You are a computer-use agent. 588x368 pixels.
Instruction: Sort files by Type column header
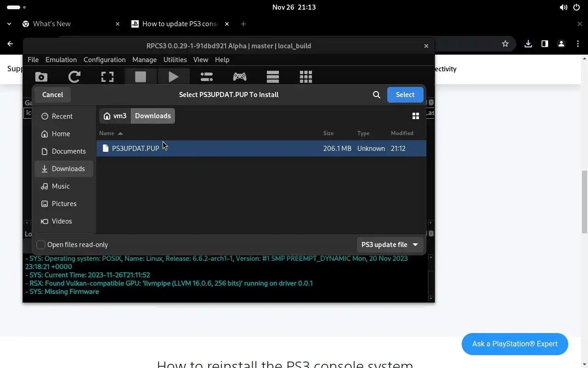(x=363, y=133)
